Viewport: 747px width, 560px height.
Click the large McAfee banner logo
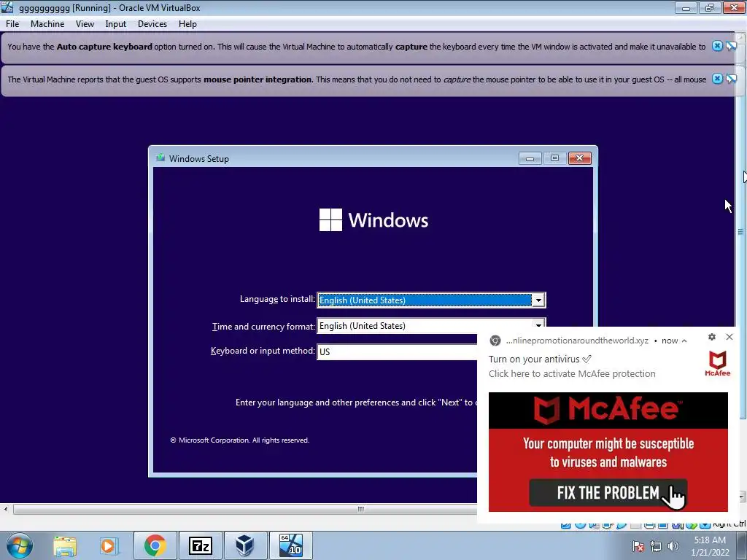click(608, 410)
